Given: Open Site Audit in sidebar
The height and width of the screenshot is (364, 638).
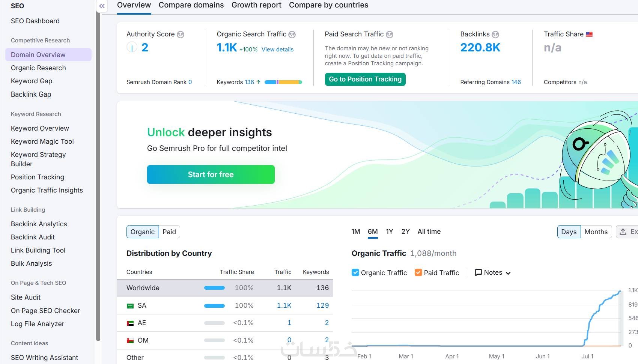Looking at the screenshot, I should (x=26, y=298).
